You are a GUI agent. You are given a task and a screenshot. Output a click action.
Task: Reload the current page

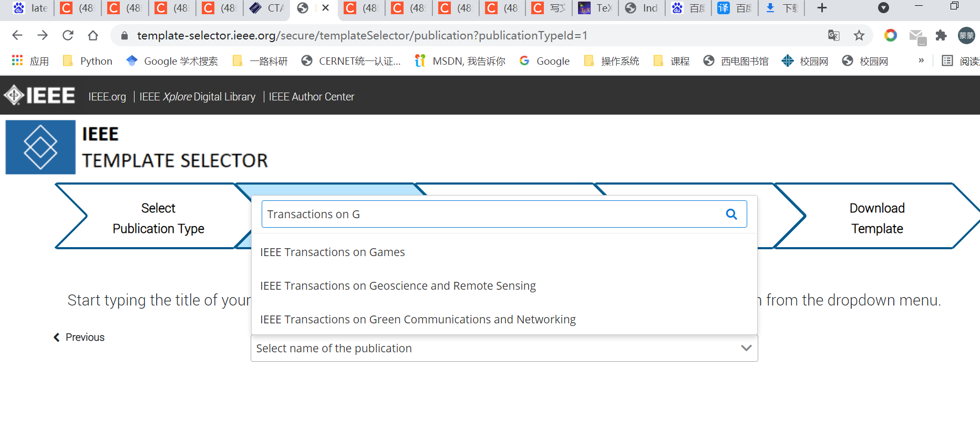(68, 35)
